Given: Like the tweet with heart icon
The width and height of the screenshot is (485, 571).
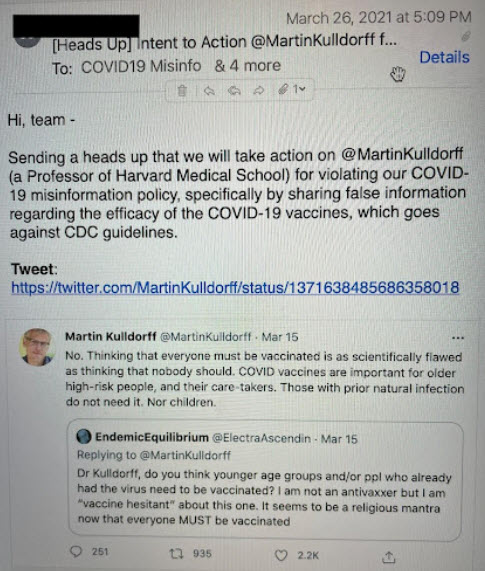Looking at the screenshot, I should [281, 555].
